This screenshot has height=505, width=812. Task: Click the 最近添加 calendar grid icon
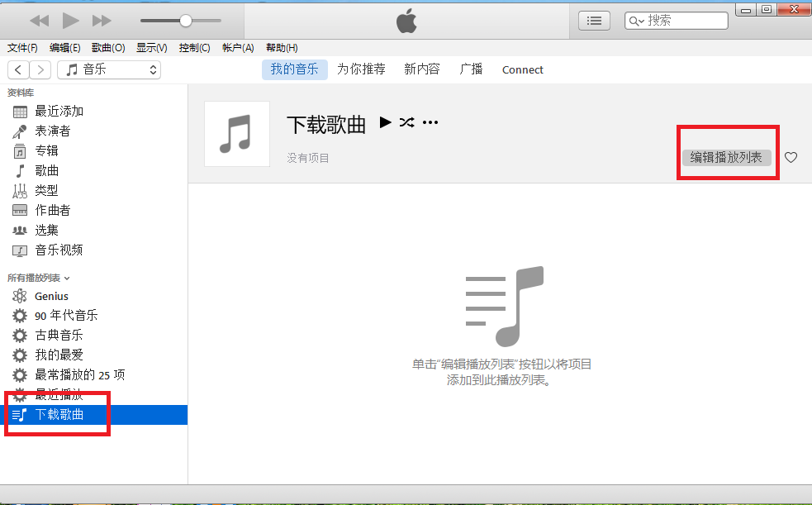click(x=20, y=112)
